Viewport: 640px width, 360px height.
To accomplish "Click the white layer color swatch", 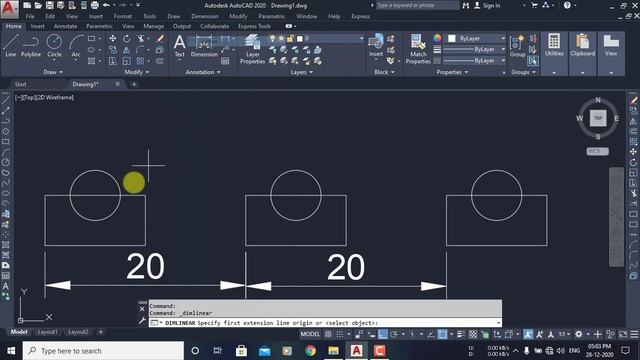I will tap(300, 38).
